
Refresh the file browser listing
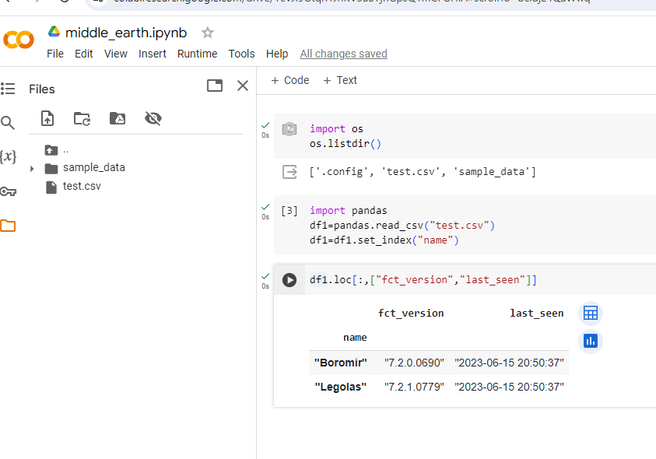tap(82, 119)
